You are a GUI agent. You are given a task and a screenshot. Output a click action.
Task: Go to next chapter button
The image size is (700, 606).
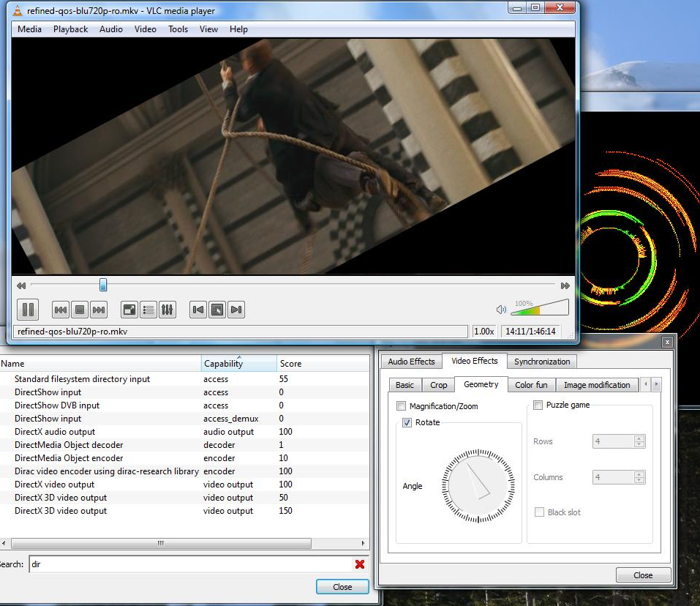pos(236,310)
